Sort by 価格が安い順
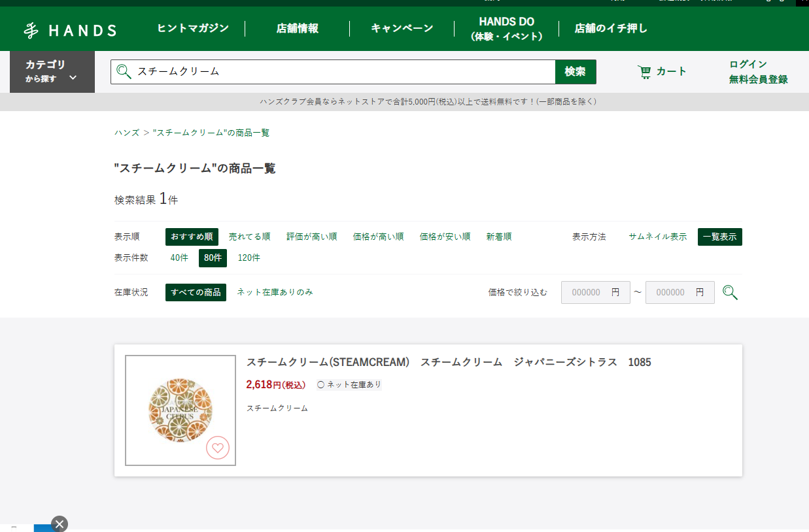This screenshot has height=532, width=809. pyautogui.click(x=445, y=237)
